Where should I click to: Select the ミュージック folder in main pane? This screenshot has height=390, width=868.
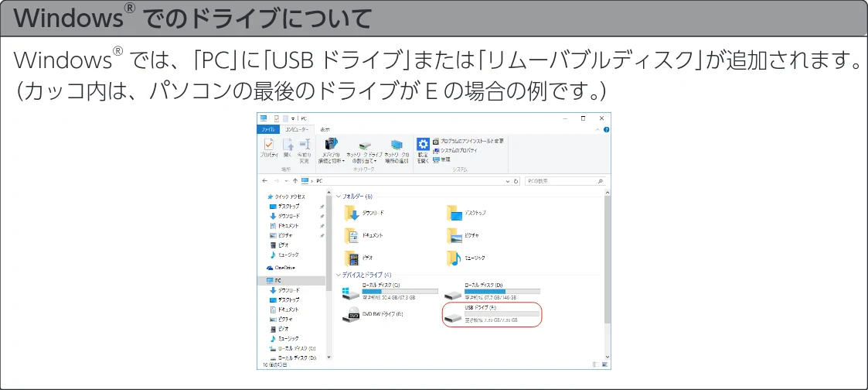point(467,258)
